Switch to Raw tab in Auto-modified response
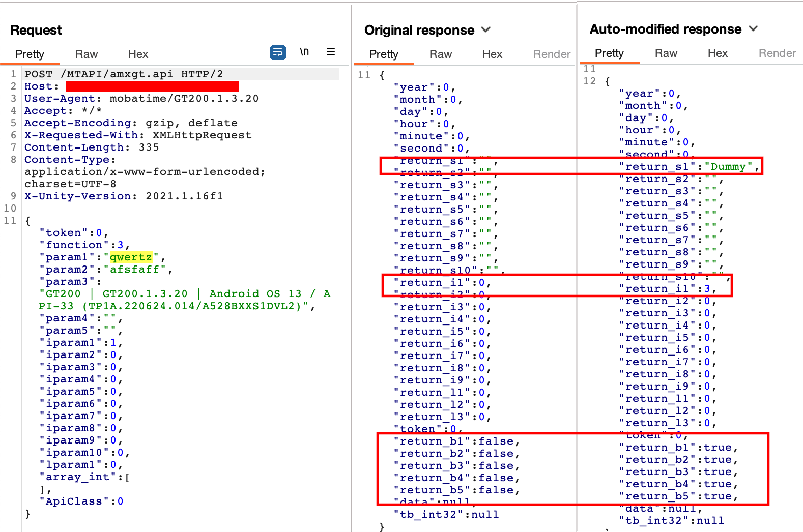This screenshot has height=532, width=803. [666, 53]
